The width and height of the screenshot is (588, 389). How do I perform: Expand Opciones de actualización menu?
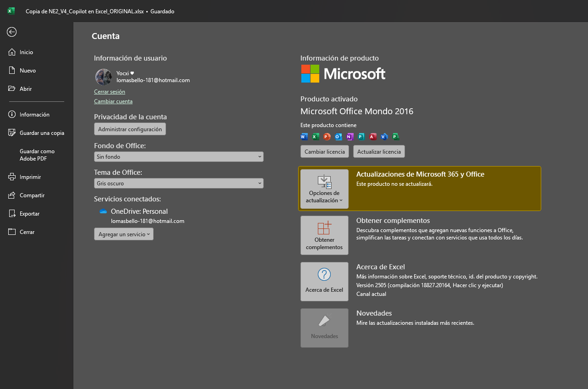[324, 189]
